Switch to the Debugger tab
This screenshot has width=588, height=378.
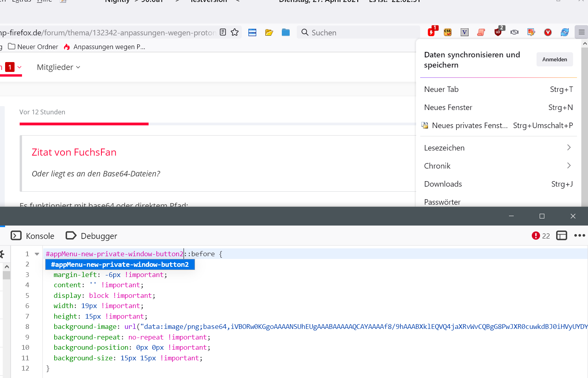(92, 236)
